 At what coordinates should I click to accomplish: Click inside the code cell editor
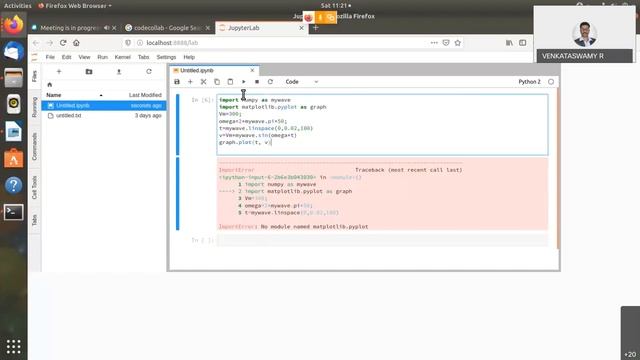(x=382, y=124)
